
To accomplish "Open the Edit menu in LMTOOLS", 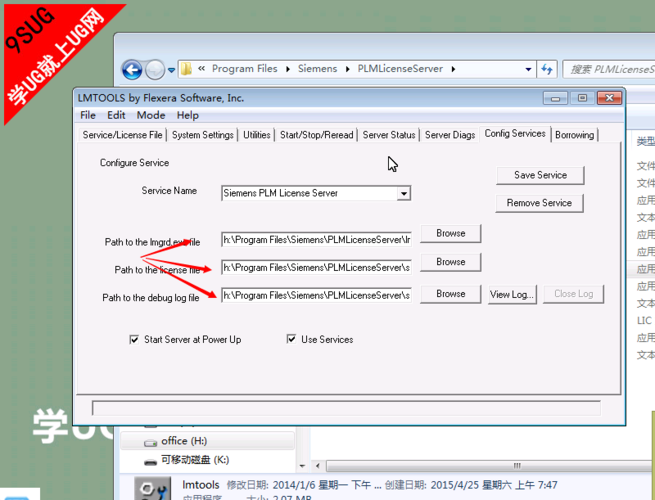I will (x=116, y=115).
